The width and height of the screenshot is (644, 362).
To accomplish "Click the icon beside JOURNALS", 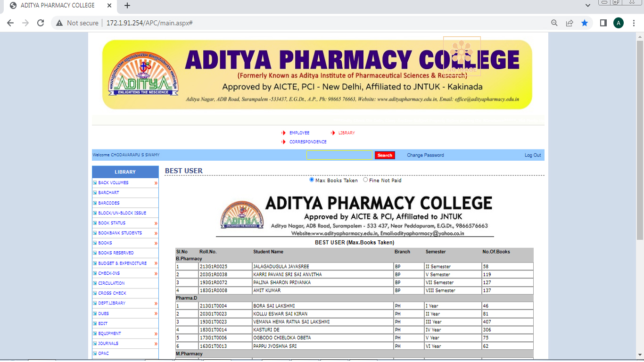I will pos(95,344).
